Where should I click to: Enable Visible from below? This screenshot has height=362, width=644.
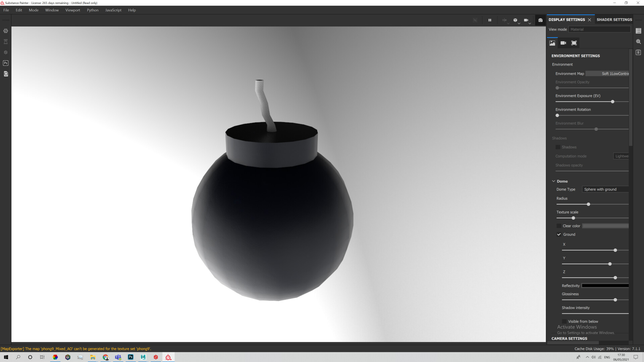[x=565, y=321]
